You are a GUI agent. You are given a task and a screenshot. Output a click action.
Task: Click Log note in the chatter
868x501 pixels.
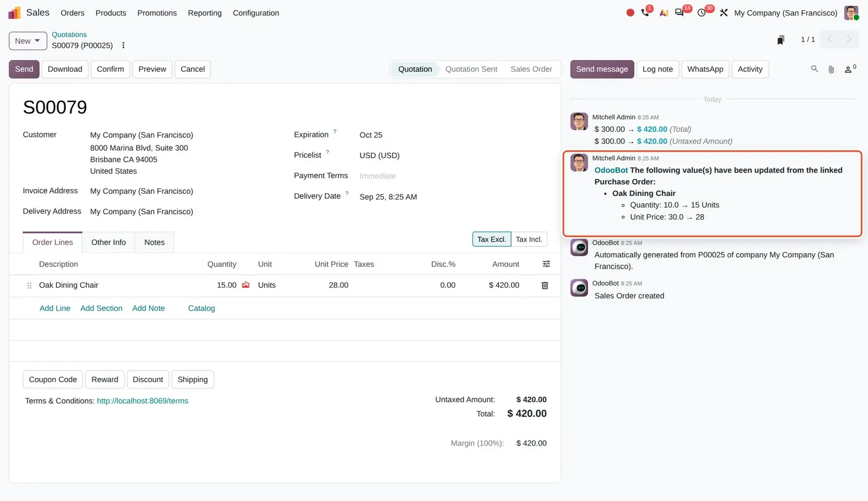point(658,69)
